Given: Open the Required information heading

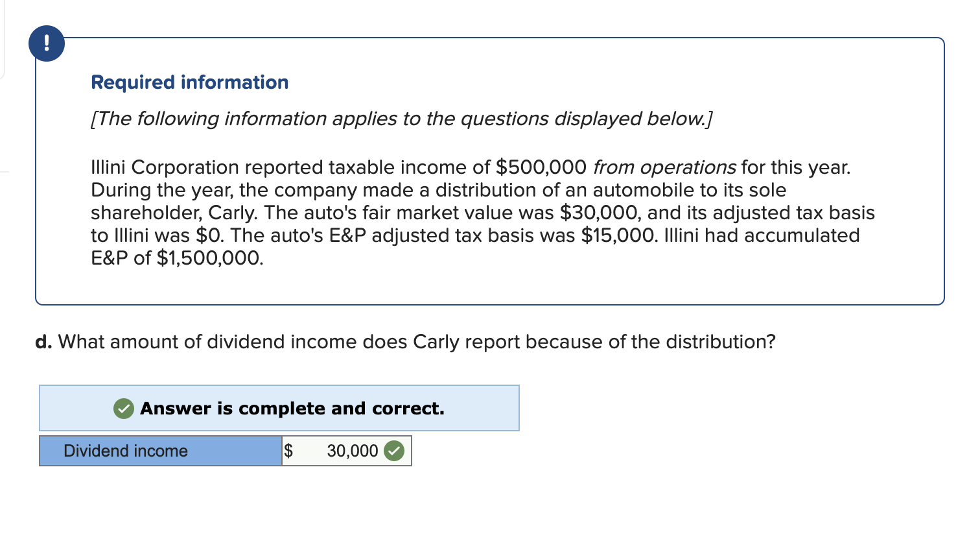Looking at the screenshot, I should [x=189, y=82].
